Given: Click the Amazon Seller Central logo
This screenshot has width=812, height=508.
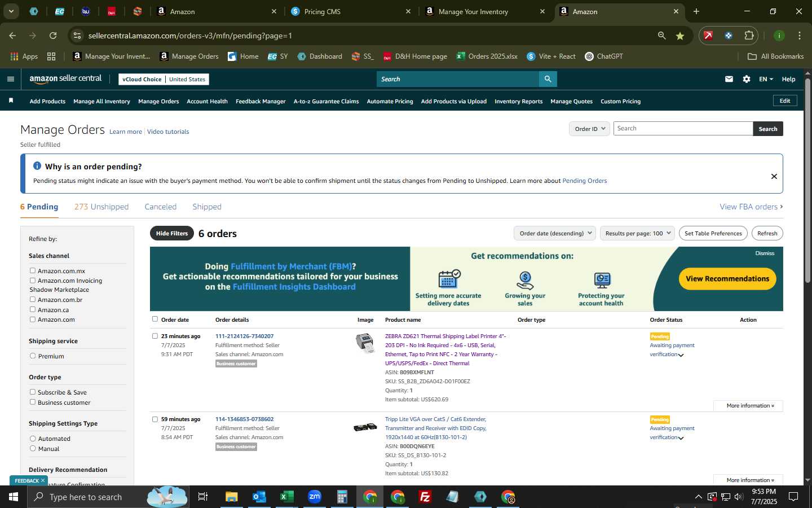Looking at the screenshot, I should click(x=65, y=79).
